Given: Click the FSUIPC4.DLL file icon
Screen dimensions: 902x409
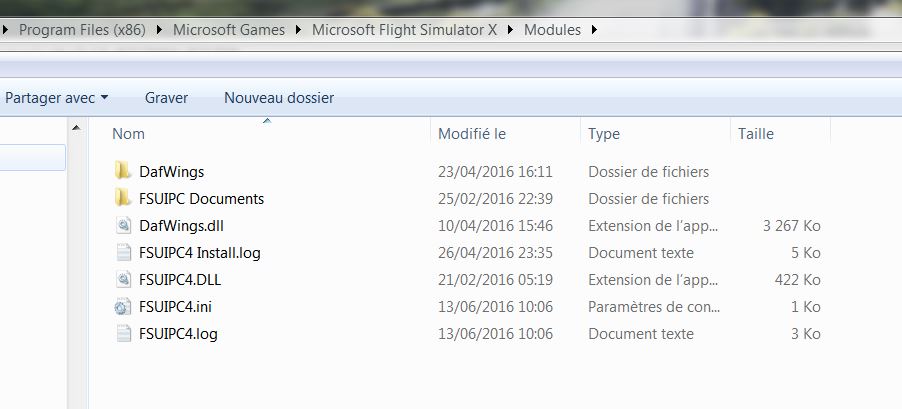Looking at the screenshot, I should point(123,279).
